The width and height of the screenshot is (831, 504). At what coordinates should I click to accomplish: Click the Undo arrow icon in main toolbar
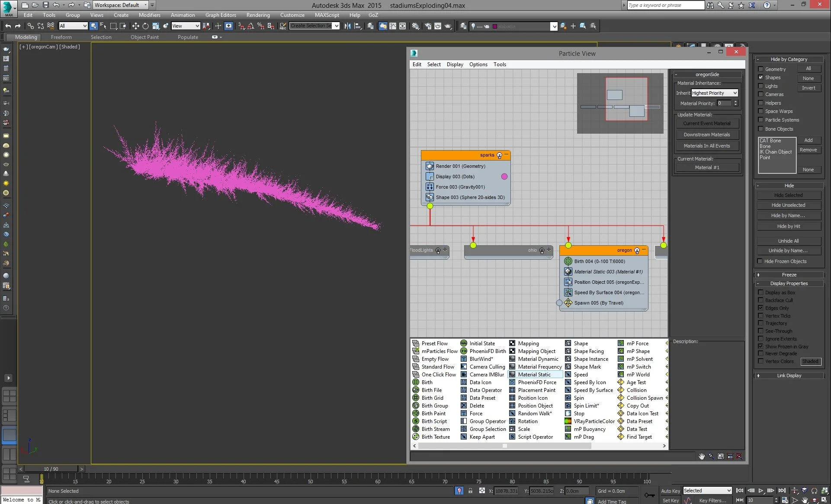(8, 26)
